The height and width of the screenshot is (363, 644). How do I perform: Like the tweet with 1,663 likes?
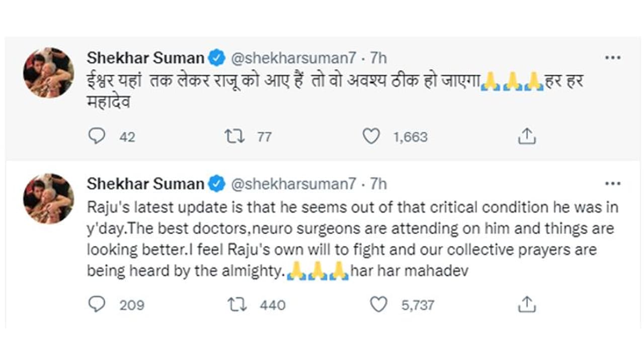coord(371,136)
